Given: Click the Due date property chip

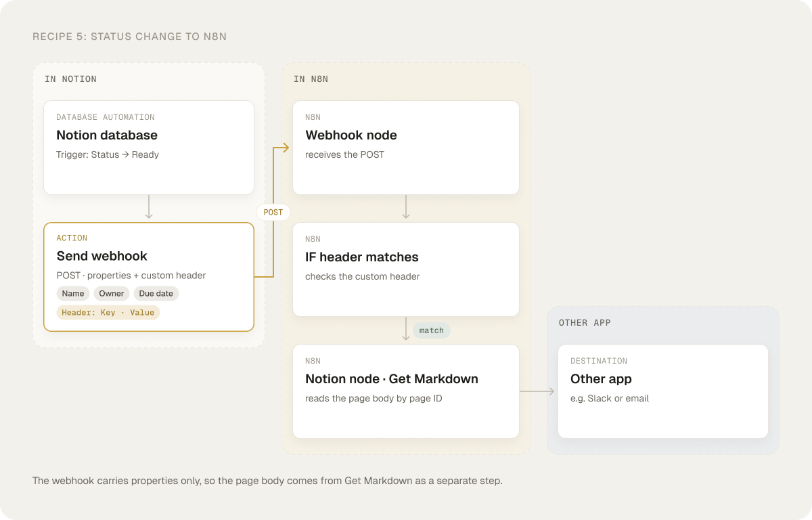Looking at the screenshot, I should coord(156,293).
